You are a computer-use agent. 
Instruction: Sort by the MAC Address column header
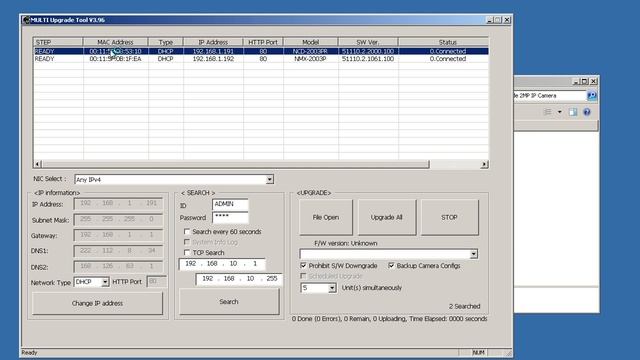[116, 42]
